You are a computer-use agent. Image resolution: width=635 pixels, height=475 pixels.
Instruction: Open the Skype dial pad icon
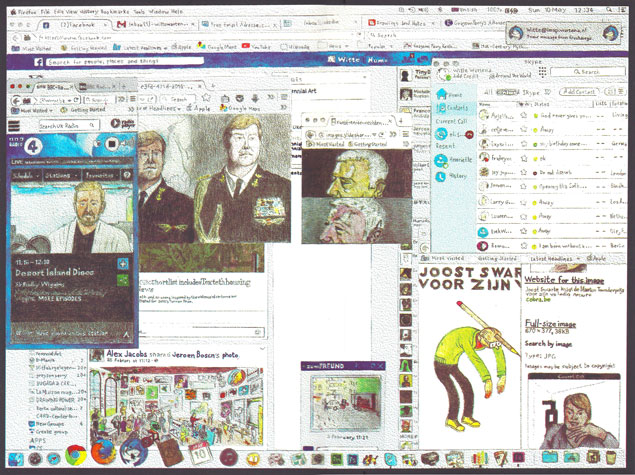[x=542, y=72]
